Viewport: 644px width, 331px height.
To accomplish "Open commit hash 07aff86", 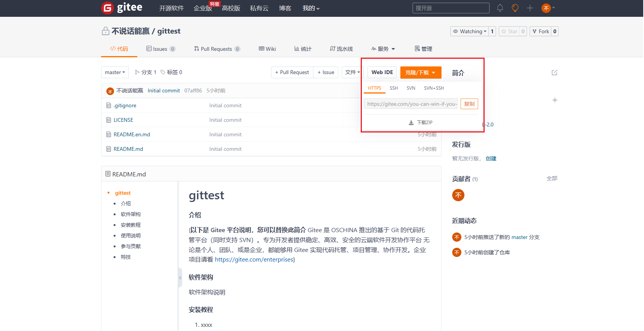I will (193, 90).
